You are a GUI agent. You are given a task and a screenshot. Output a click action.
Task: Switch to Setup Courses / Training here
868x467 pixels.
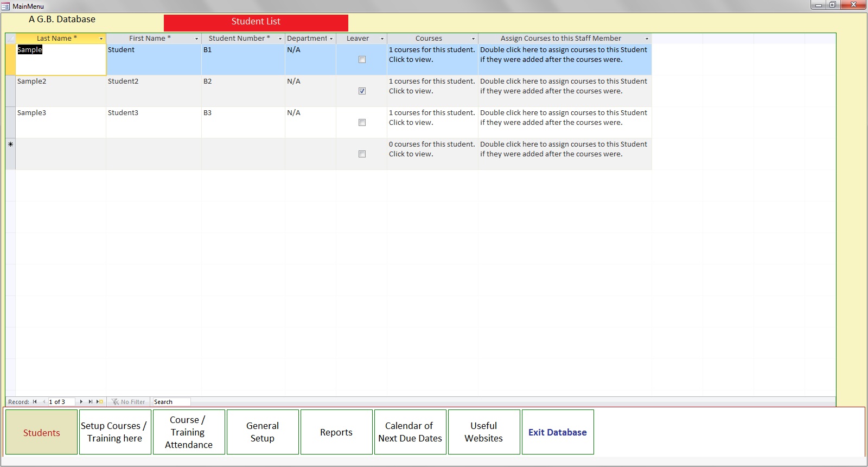(x=115, y=432)
